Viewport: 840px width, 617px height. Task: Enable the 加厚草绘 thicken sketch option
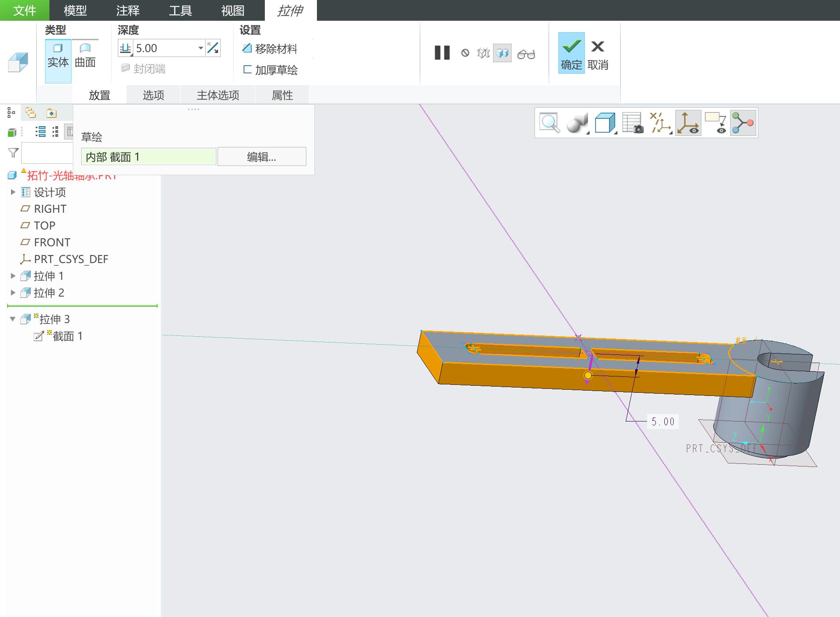point(270,70)
